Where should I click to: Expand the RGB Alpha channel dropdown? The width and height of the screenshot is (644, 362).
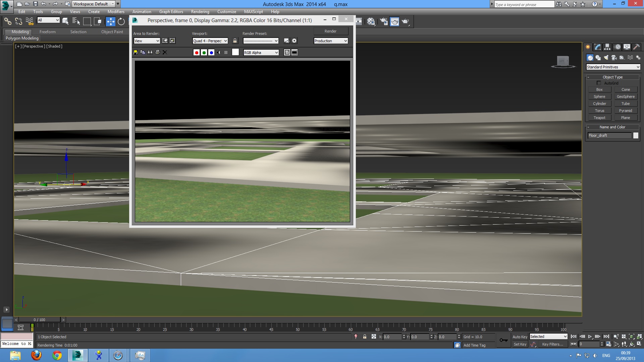pos(261,52)
